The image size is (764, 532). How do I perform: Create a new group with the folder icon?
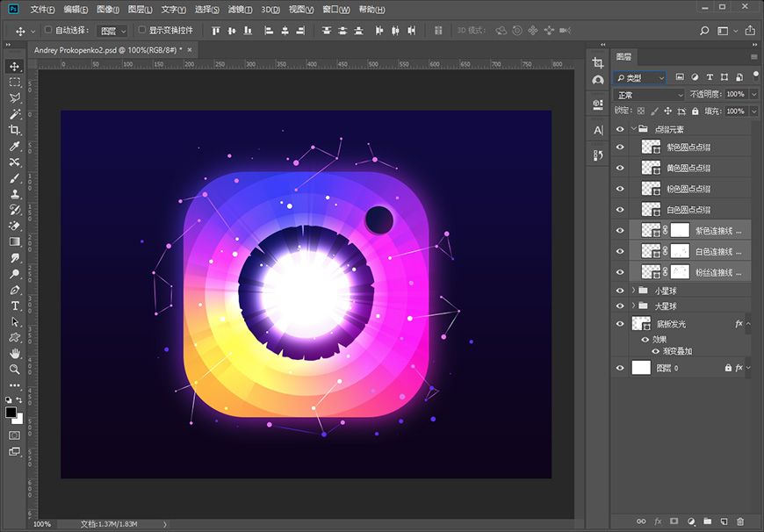pyautogui.click(x=708, y=521)
